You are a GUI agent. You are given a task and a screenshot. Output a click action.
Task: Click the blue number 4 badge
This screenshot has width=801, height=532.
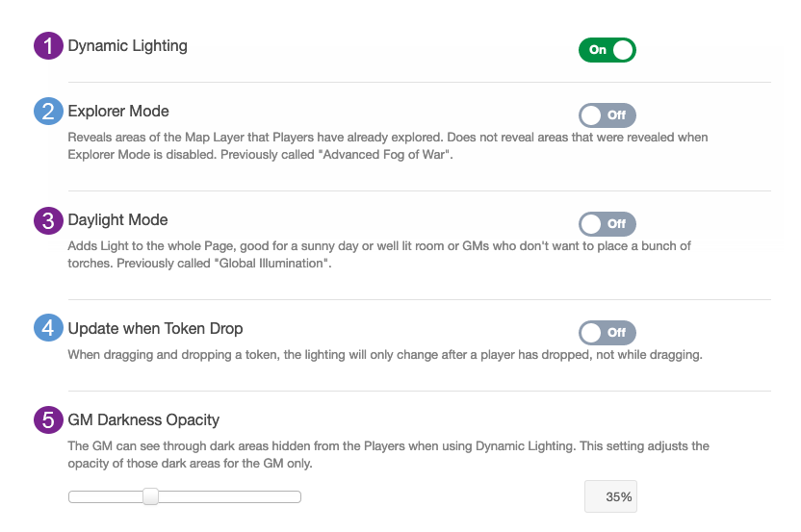(x=48, y=329)
